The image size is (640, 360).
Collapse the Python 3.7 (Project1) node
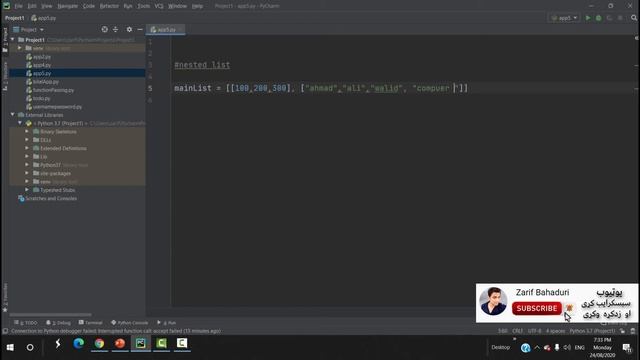coord(20,123)
